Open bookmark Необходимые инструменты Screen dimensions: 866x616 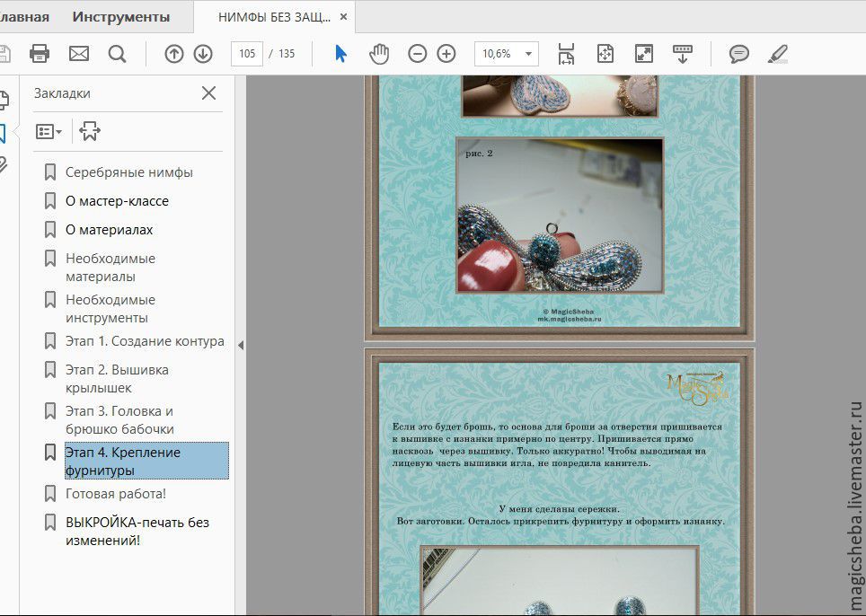coord(110,309)
